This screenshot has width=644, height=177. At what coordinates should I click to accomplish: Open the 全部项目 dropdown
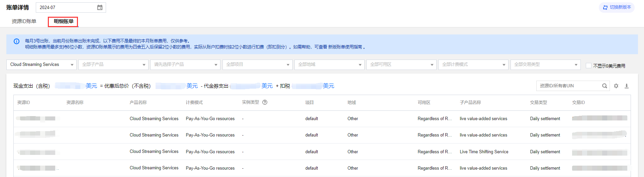click(x=258, y=65)
